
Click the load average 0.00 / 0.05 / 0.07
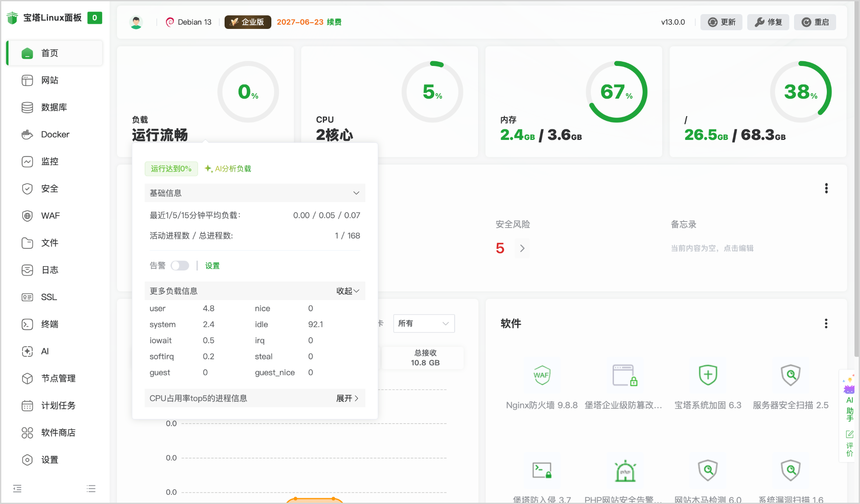tap(326, 216)
